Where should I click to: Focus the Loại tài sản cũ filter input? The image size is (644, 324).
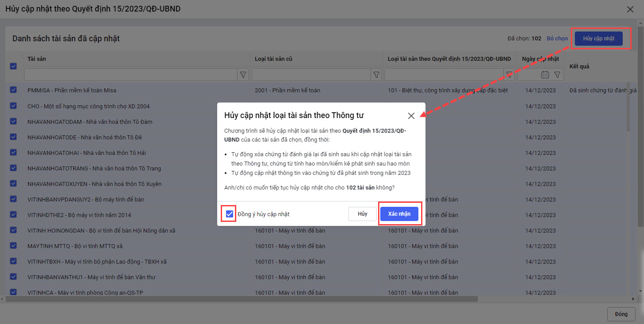point(312,75)
